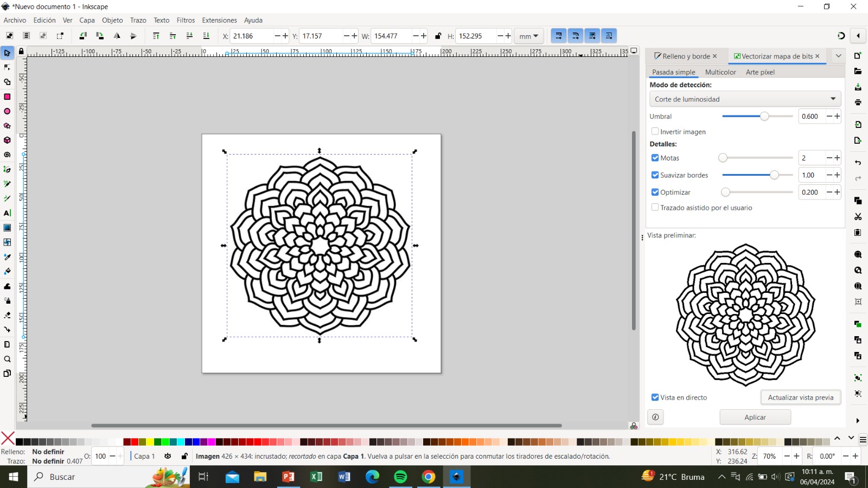Select all objects icon in toolbar
This screenshot has height=488, width=868.
coord(10,36)
